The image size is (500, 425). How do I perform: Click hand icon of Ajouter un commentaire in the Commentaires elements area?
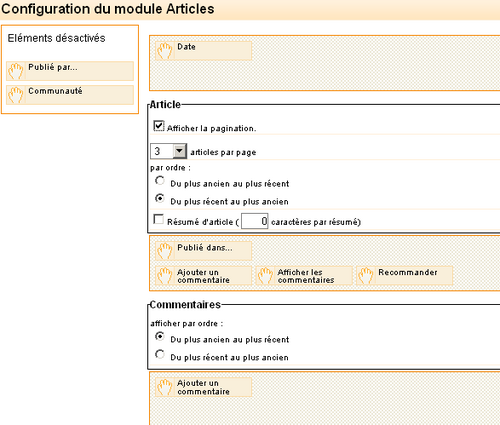pyautogui.click(x=165, y=387)
